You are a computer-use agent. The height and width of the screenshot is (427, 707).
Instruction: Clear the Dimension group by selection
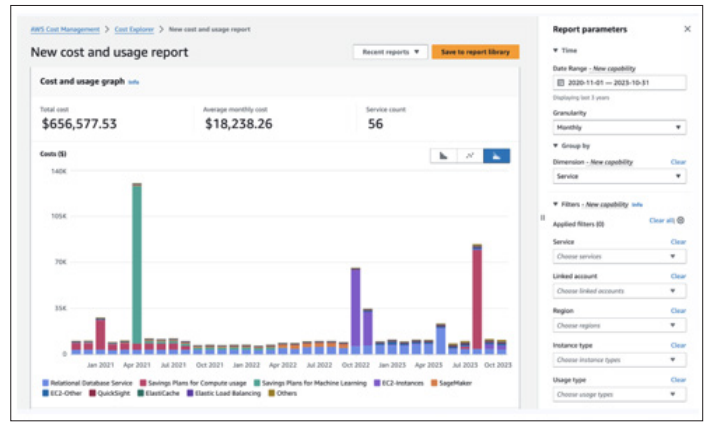click(678, 162)
